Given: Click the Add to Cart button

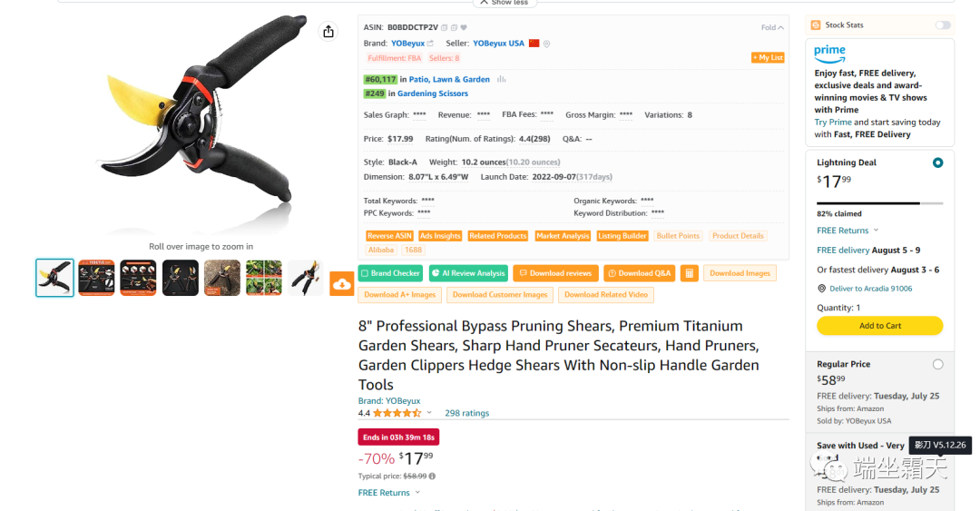Looking at the screenshot, I should [x=879, y=326].
